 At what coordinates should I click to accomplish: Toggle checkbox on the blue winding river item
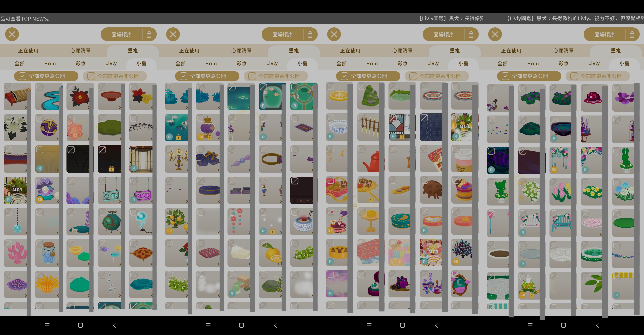(40, 87)
